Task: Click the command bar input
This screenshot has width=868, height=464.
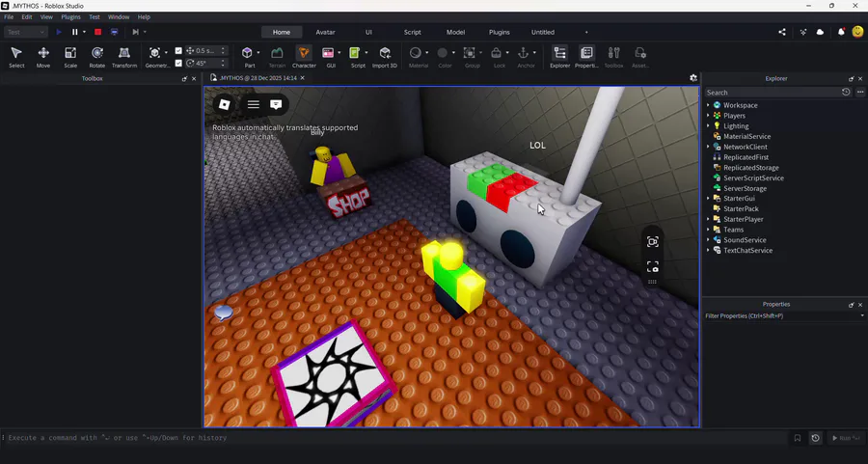Action: [x=395, y=438]
